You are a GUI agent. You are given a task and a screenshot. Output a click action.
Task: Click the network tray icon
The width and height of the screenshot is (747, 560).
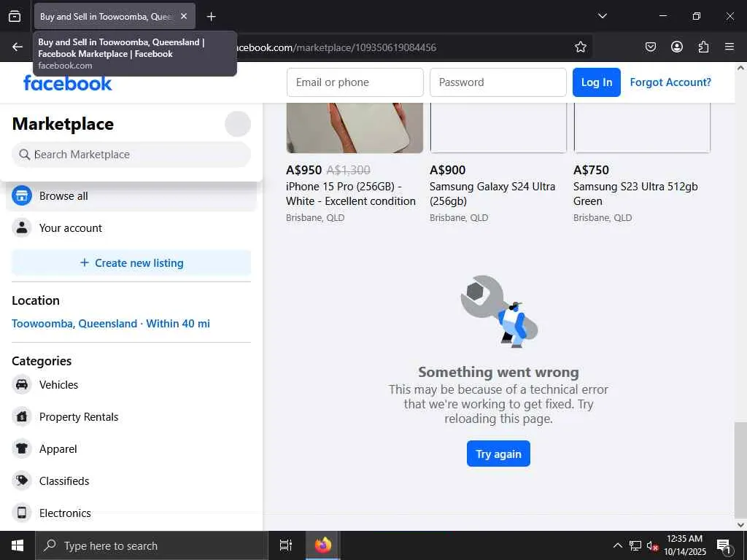click(635, 545)
